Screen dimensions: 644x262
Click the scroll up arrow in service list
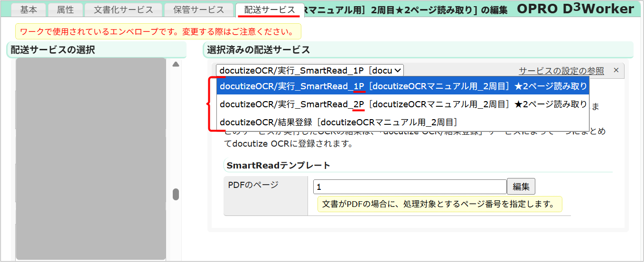coord(176,64)
